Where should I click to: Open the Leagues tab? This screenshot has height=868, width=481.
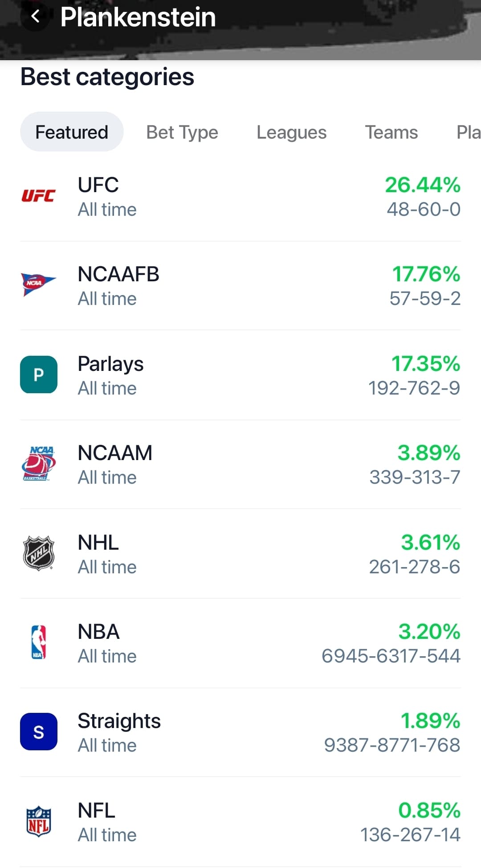[x=291, y=132]
